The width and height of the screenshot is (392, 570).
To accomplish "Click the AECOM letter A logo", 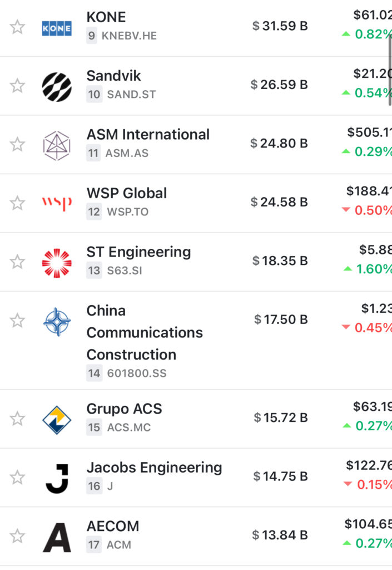I will [x=57, y=538].
